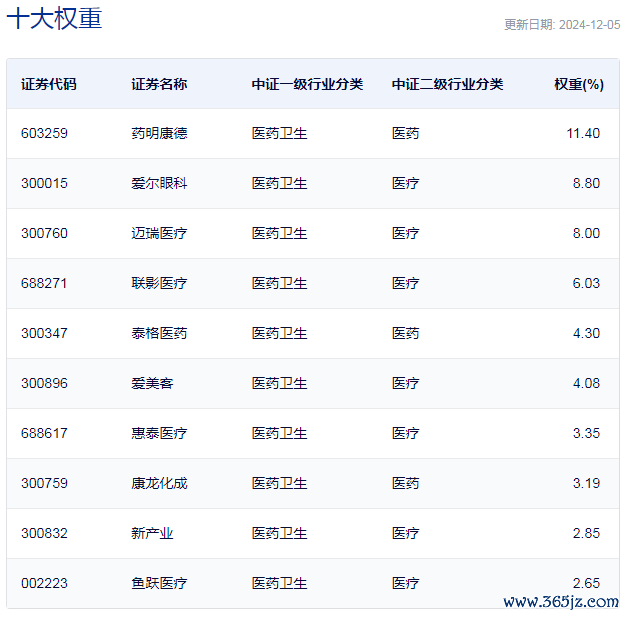
Task: Click 医疗 in the 联影医疗 row
Action: click(406, 283)
